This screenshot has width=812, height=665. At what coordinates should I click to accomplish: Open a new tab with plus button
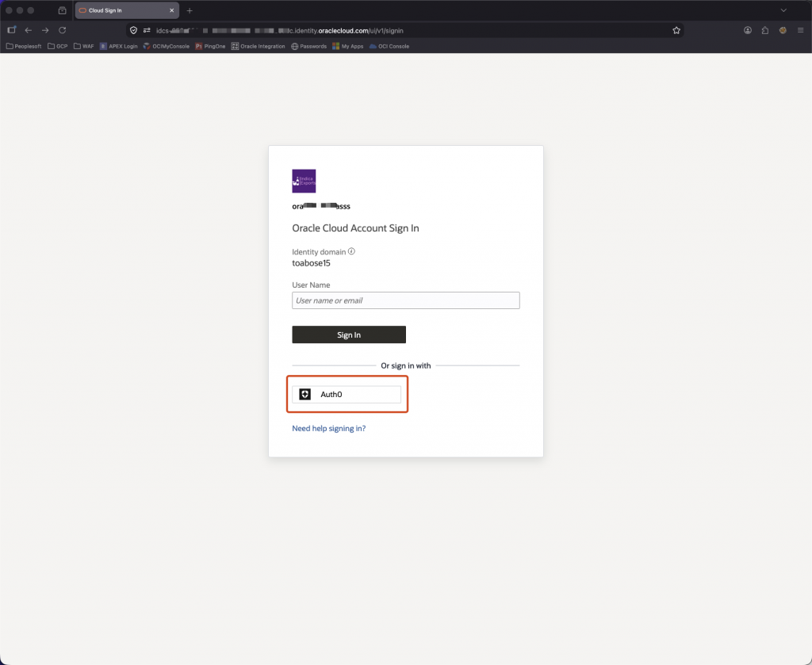190,10
